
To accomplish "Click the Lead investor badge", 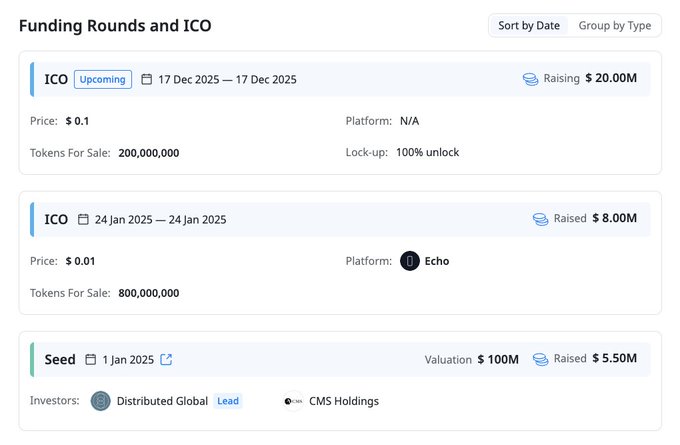I will pyautogui.click(x=228, y=401).
